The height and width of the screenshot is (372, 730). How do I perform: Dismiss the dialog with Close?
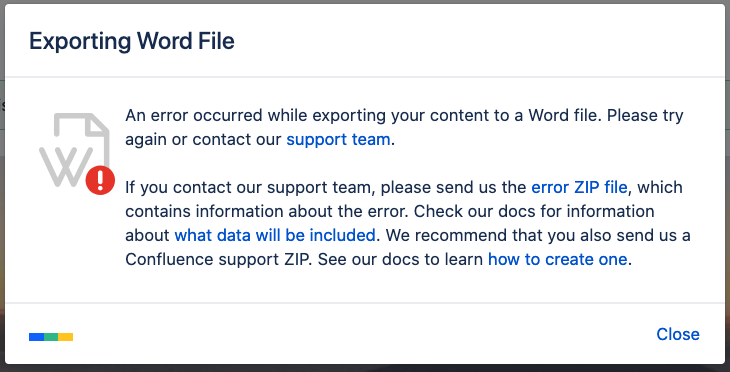coord(678,334)
